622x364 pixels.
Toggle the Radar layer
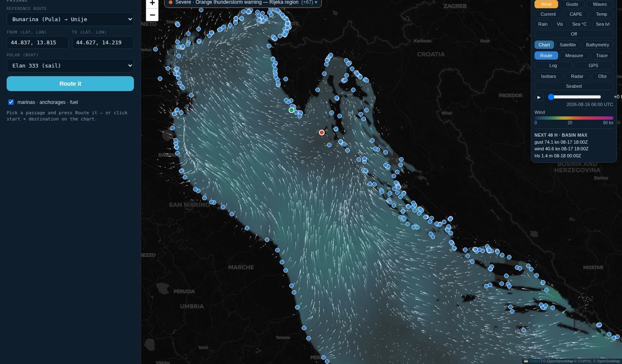coord(577,76)
